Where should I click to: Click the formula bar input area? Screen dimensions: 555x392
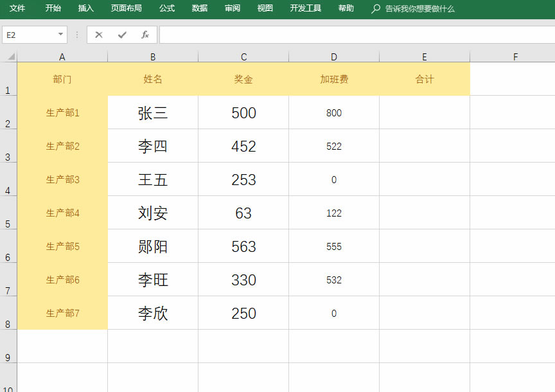point(321,35)
